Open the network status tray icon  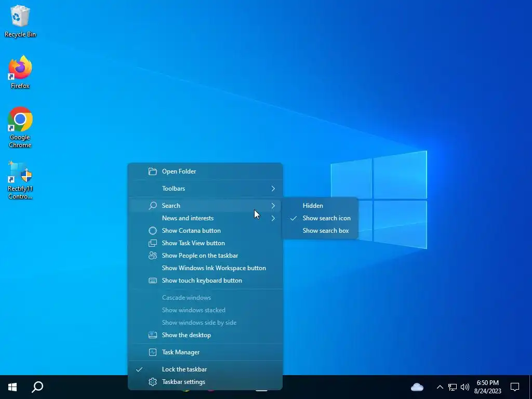click(x=453, y=387)
